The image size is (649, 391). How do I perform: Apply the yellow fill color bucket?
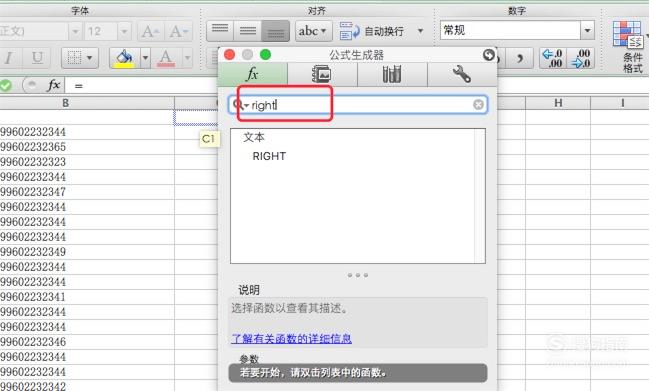coord(125,58)
